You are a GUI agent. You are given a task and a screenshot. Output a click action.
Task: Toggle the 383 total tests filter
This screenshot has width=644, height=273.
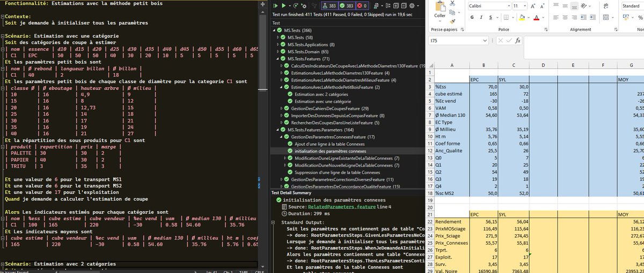point(330,6)
